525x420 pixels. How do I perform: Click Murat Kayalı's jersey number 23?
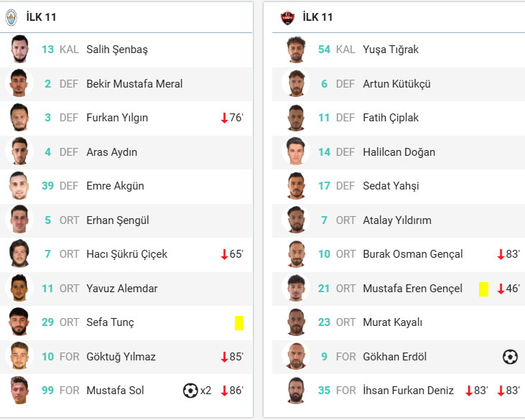(324, 322)
